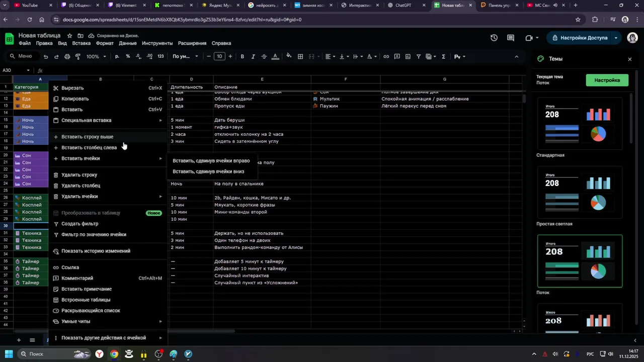Select the Простая светлая theme thumbnail
Viewport: 644px width, 362px height.
tap(580, 193)
